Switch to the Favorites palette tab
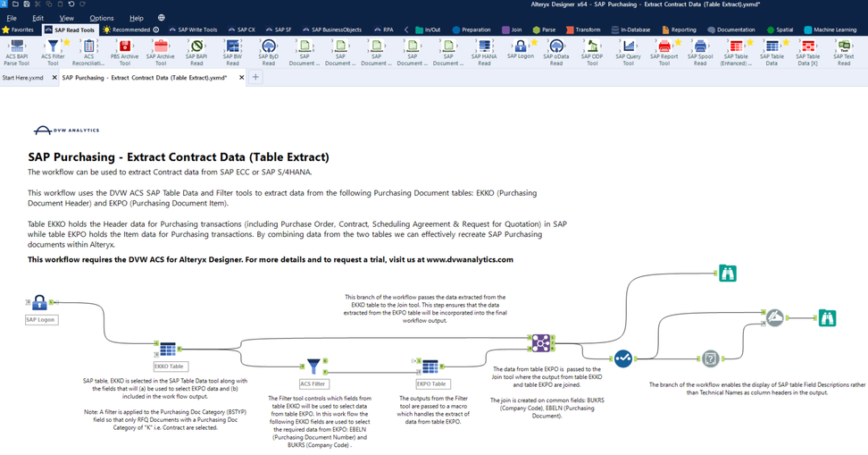The image size is (868, 455). click(18, 29)
